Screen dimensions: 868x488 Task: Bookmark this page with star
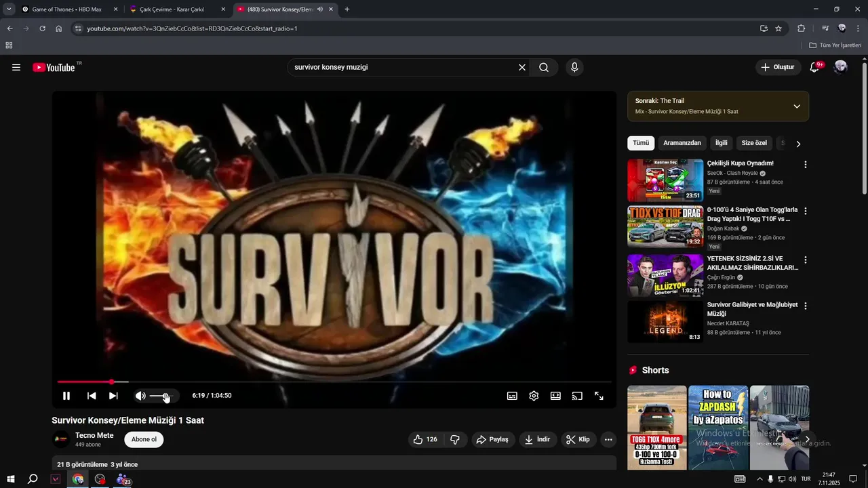point(778,28)
